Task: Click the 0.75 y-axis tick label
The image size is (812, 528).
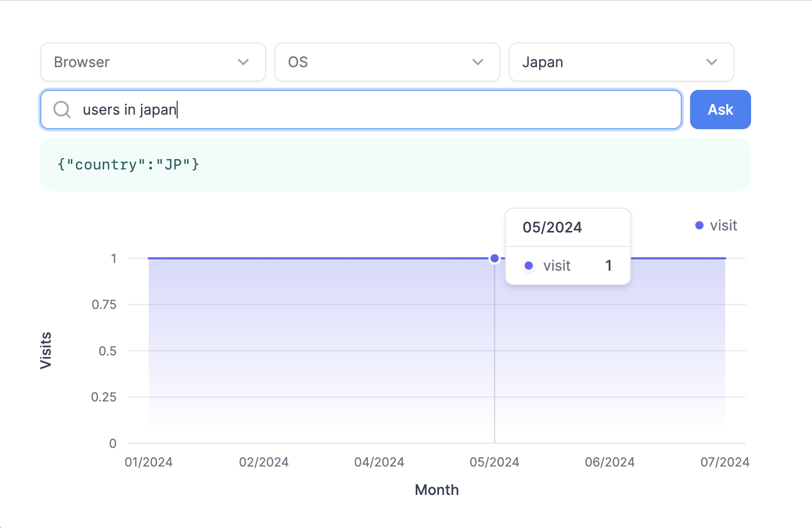Action: 104,304
